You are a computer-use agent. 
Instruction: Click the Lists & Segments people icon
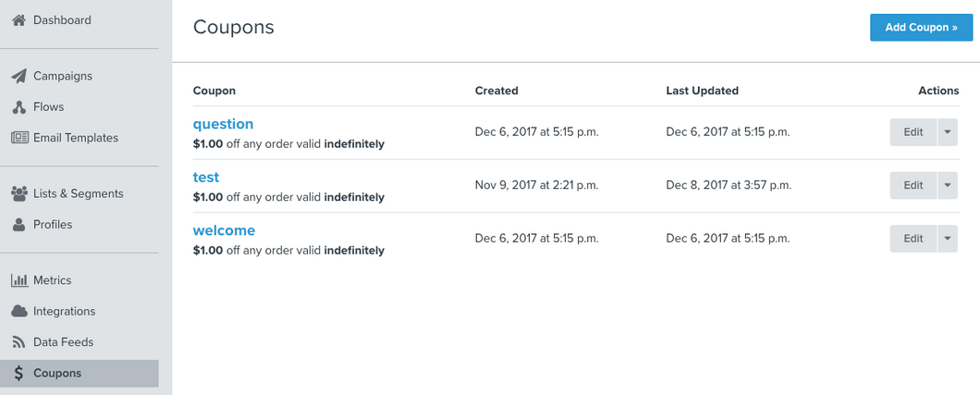click(18, 193)
